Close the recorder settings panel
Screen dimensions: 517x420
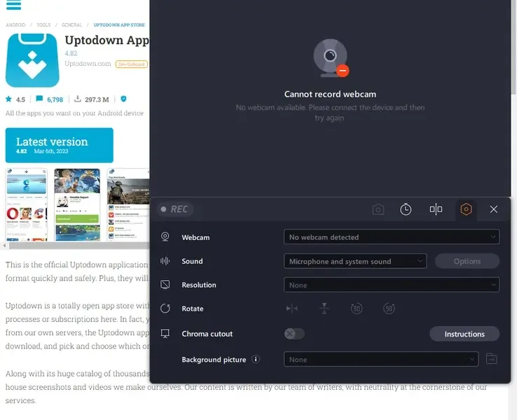coord(494,209)
